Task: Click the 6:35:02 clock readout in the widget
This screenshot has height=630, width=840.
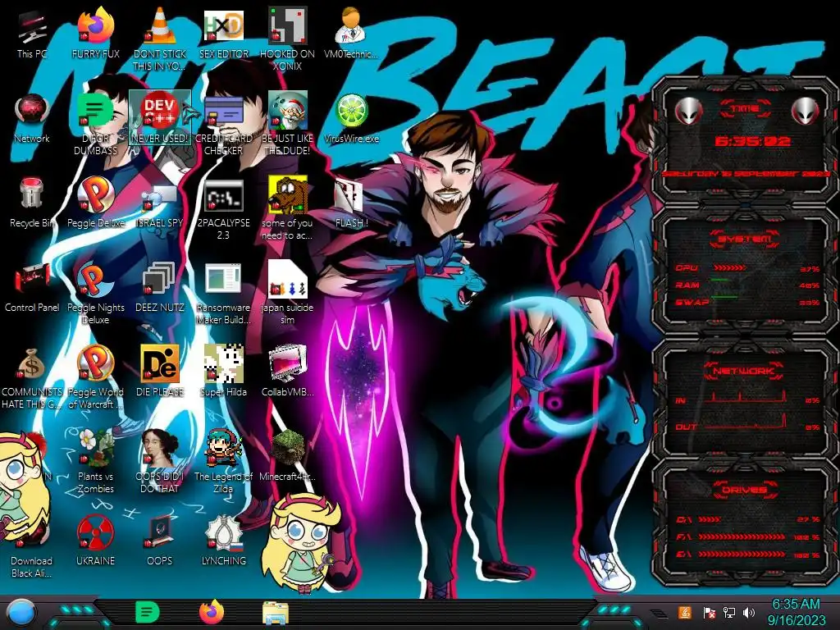Action: [752, 141]
